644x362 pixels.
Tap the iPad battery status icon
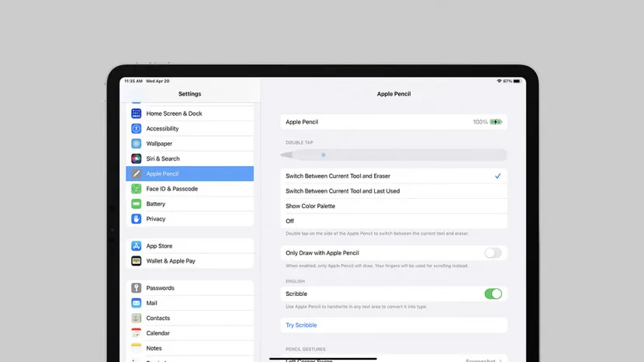(x=517, y=81)
